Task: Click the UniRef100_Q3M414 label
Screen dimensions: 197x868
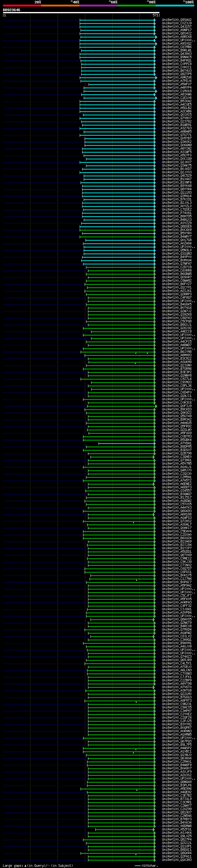Action: coord(177,196)
